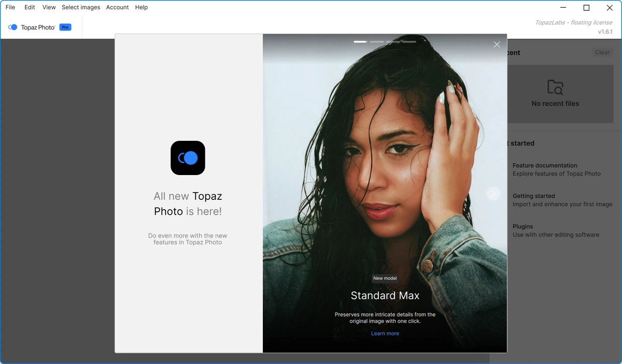Image resolution: width=622 pixels, height=364 pixels.
Task: Open the Select images menu
Action: click(81, 7)
